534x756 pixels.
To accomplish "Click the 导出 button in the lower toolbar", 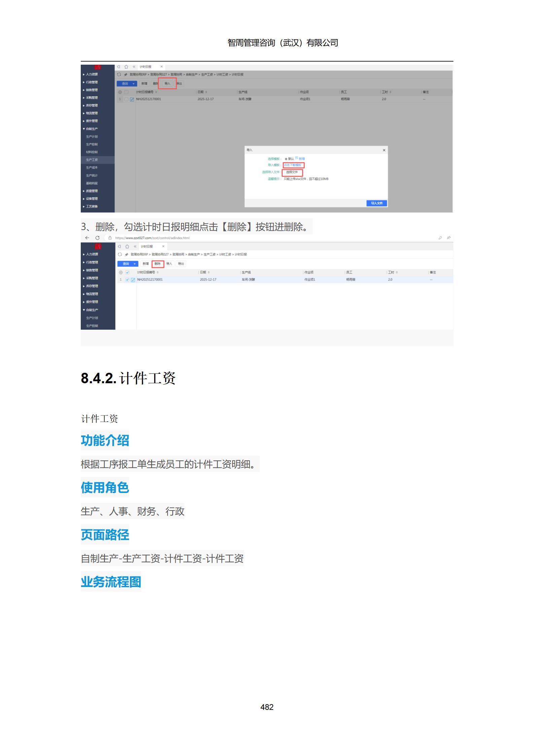I will [x=181, y=264].
